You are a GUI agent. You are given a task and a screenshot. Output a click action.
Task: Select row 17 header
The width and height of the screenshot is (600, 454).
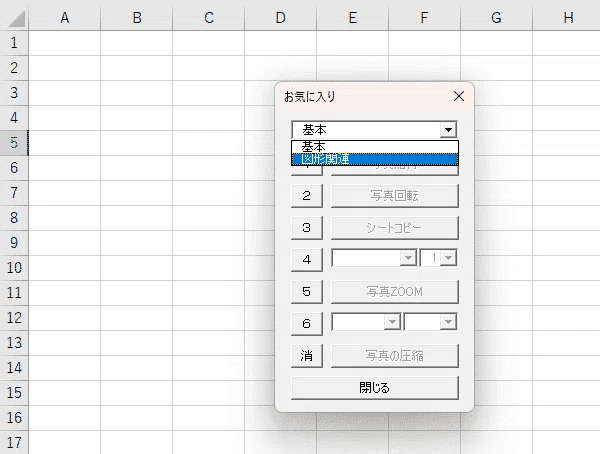click(14, 443)
